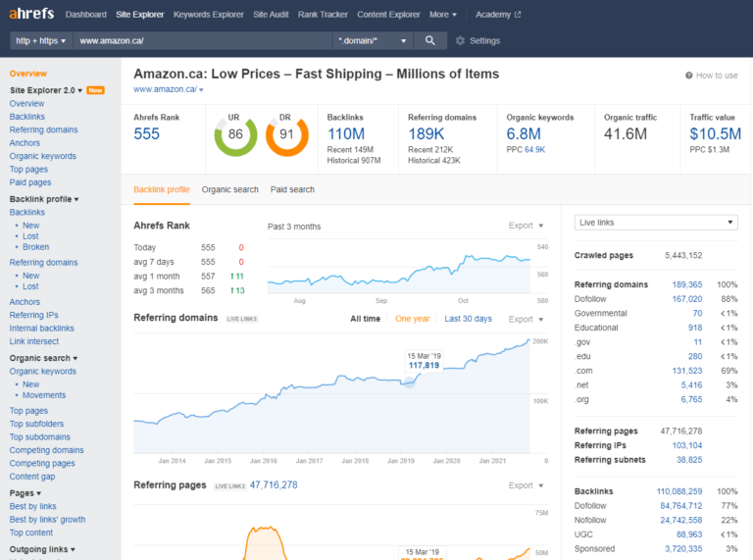Open www.amazon.ca URL dropdown arrow
This screenshot has width=753, height=560.
click(201, 90)
